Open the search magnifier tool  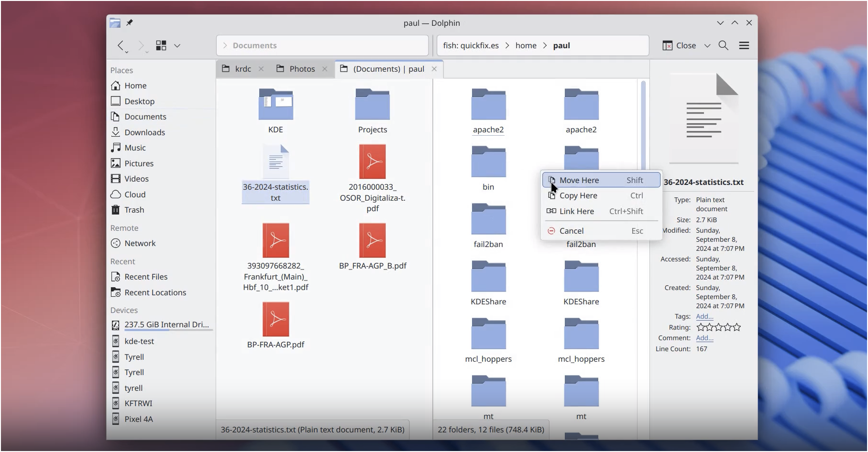(724, 45)
